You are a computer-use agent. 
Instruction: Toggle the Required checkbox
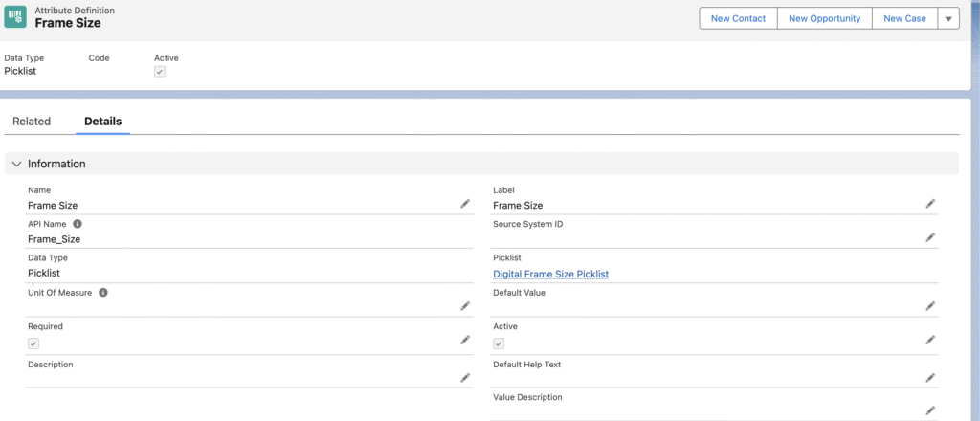[33, 343]
